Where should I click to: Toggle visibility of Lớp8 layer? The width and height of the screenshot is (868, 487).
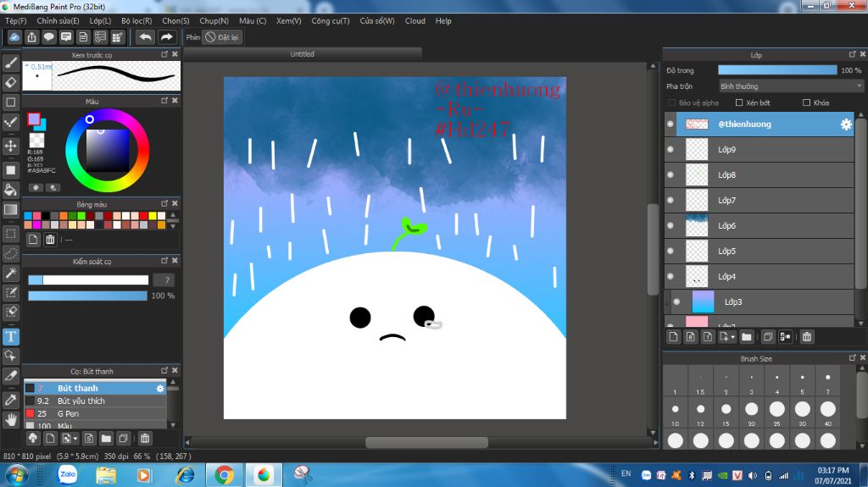(x=670, y=174)
